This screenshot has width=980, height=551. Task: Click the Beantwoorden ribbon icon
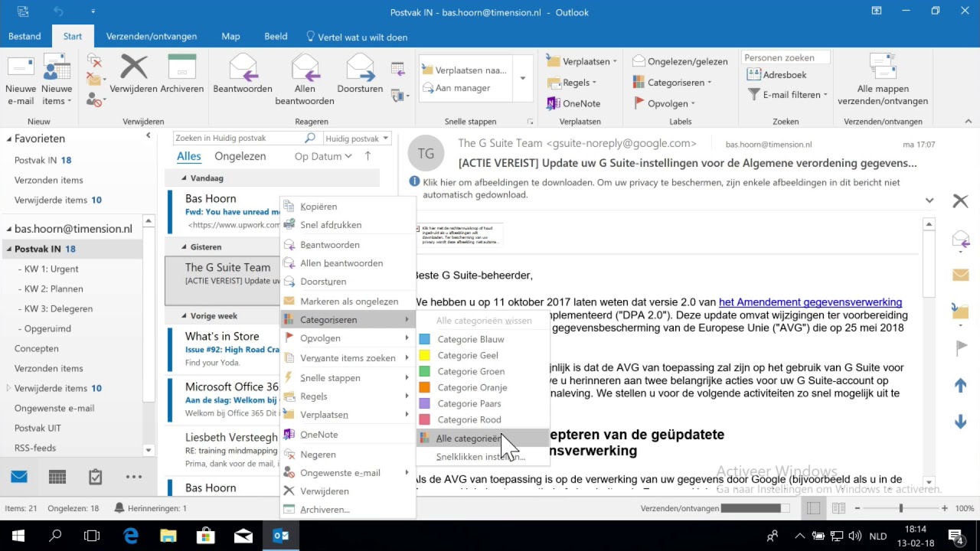pos(243,75)
